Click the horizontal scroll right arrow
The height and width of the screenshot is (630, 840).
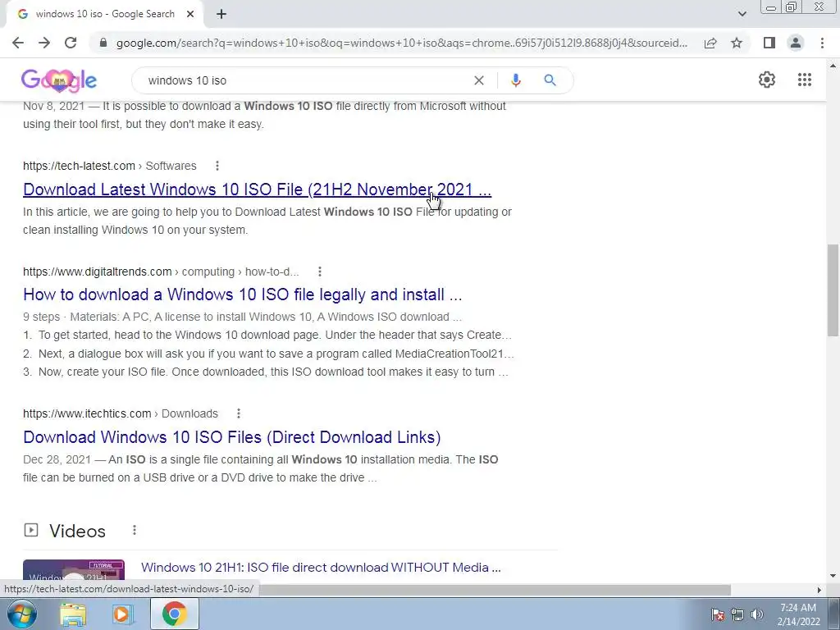[819, 590]
